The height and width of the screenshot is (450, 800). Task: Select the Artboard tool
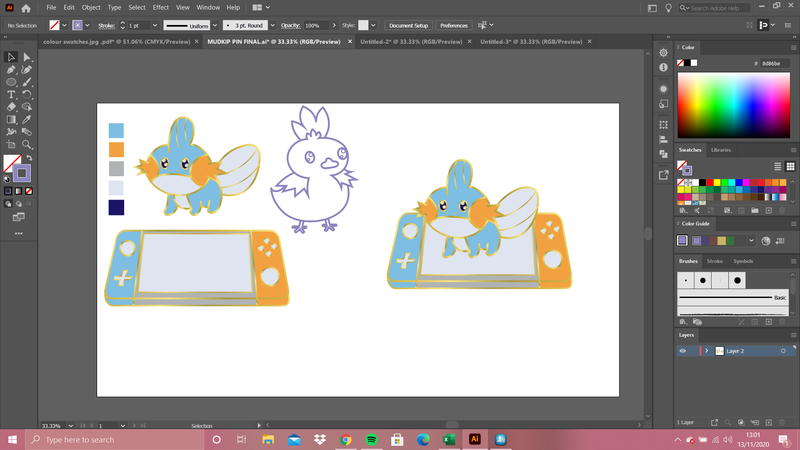(x=11, y=144)
